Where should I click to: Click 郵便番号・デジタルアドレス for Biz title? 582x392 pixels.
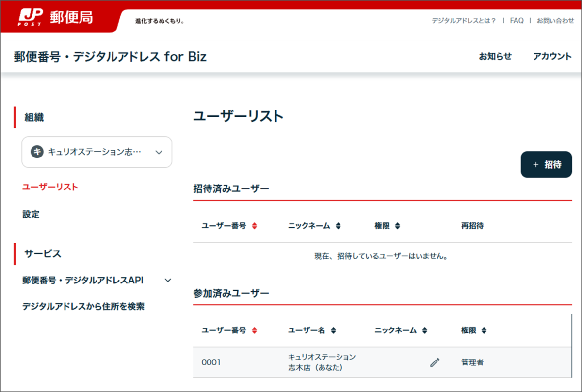(x=111, y=57)
